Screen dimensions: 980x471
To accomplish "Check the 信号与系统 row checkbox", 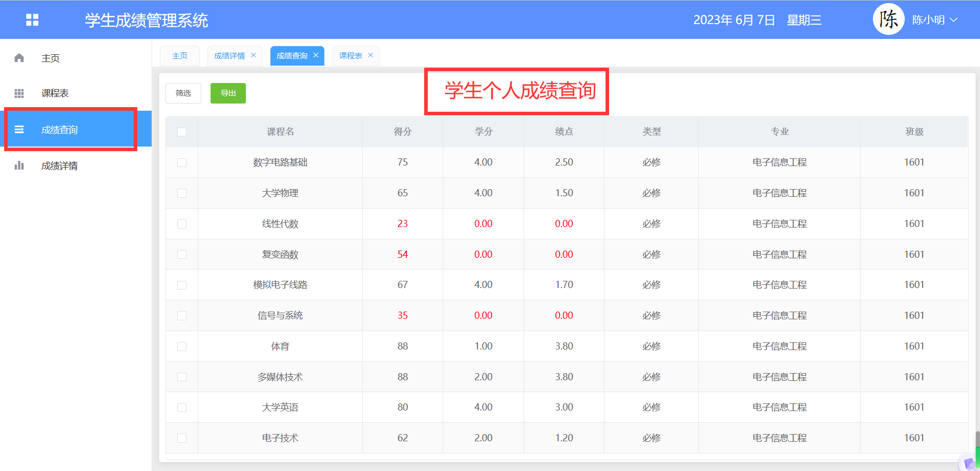I will click(182, 316).
